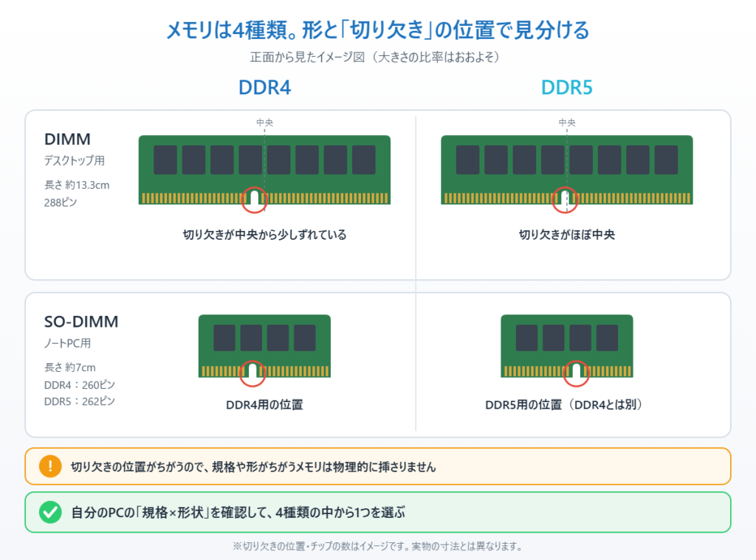Click the text 'DDR4：260ピン'
This screenshot has width=756, height=560.
pos(80,384)
